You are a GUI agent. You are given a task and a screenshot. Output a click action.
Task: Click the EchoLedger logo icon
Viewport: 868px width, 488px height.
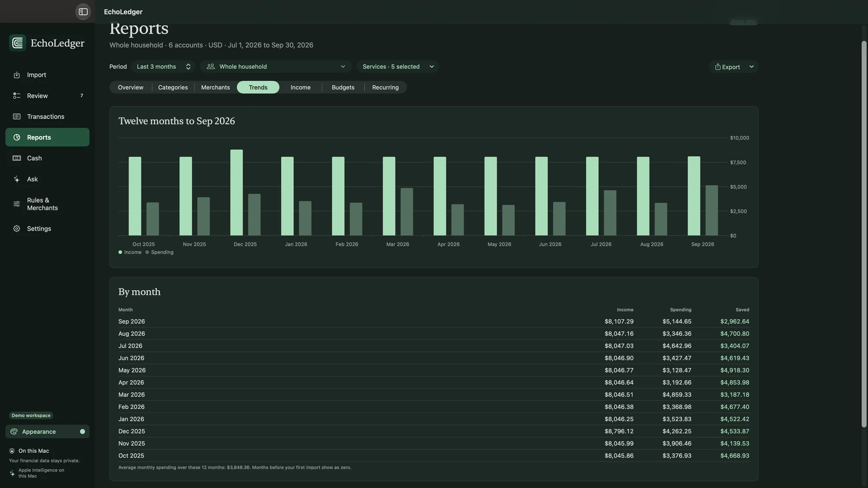17,43
